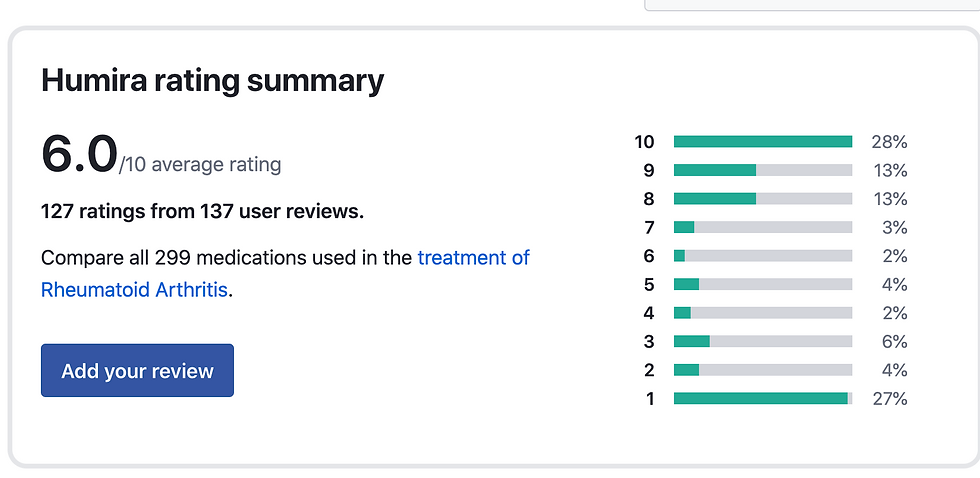Select the 8-star rating bar
Image resolution: width=980 pixels, height=478 pixels.
click(x=762, y=199)
